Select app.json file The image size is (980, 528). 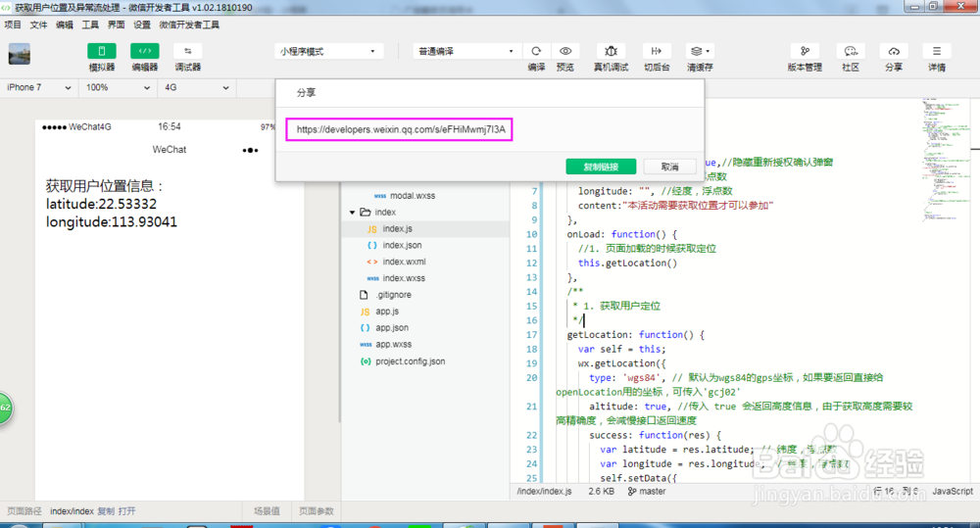coord(392,328)
